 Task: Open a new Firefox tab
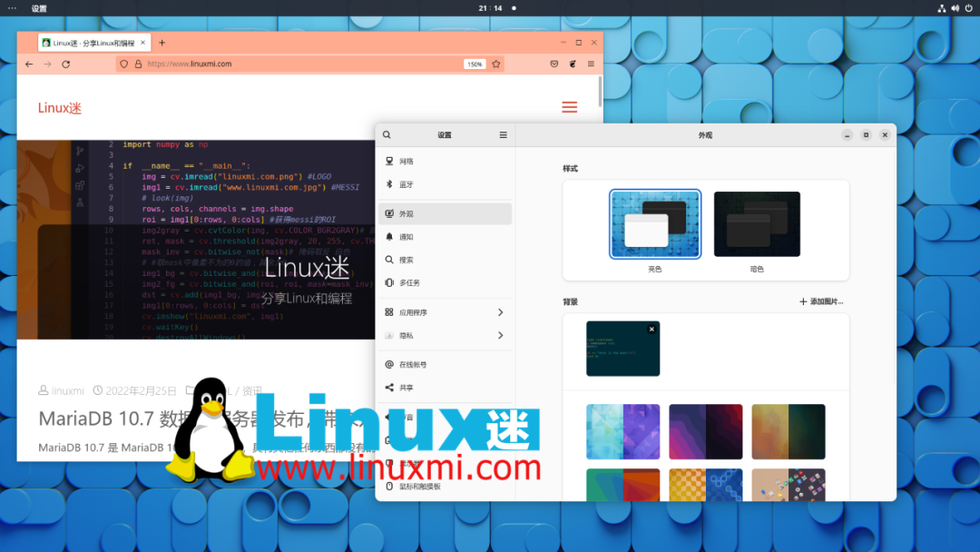162,43
